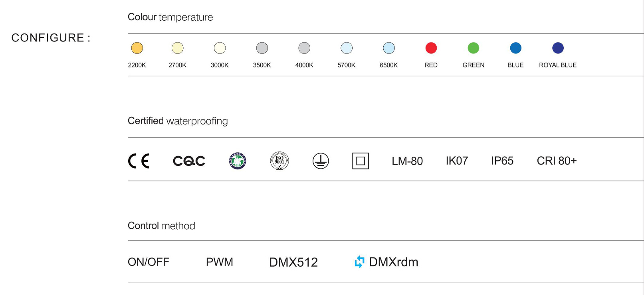Viewport: 644px width, 295px height.
Task: Pick the GREEN colour circle
Action: pyautogui.click(x=474, y=48)
